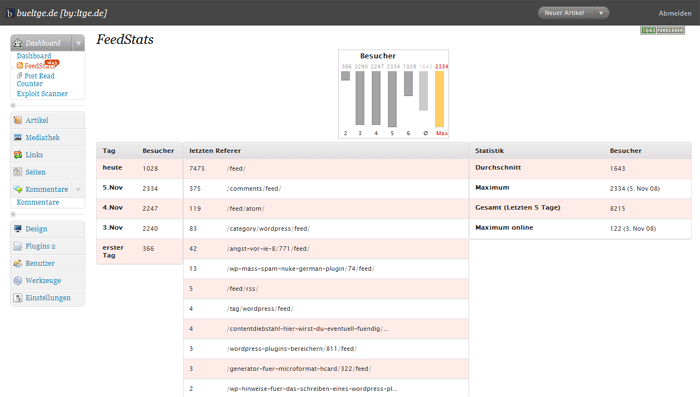Click the Links menu icon
Viewport: 700px width, 397px height.
click(x=18, y=155)
